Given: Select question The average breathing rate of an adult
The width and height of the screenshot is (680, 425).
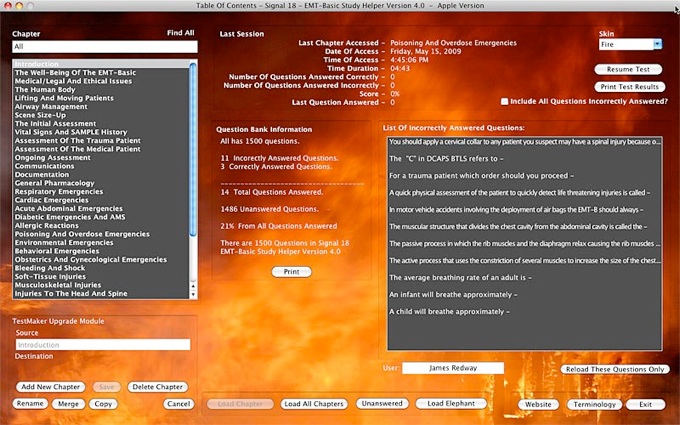Looking at the screenshot, I should pos(525,278).
